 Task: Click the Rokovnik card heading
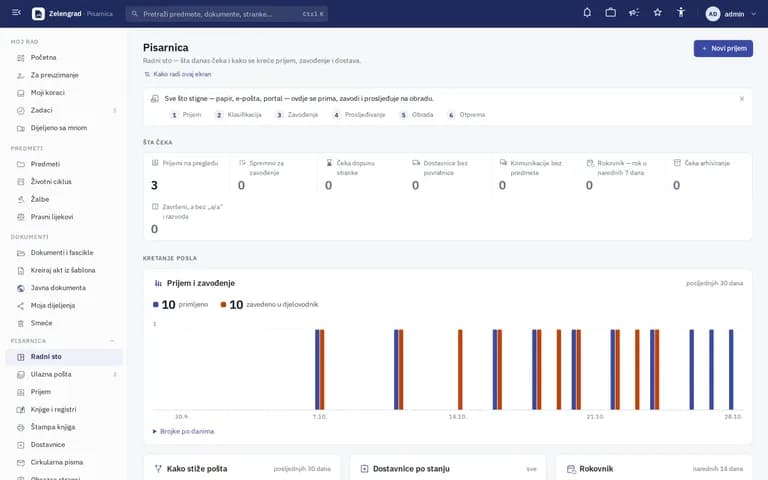coord(596,469)
